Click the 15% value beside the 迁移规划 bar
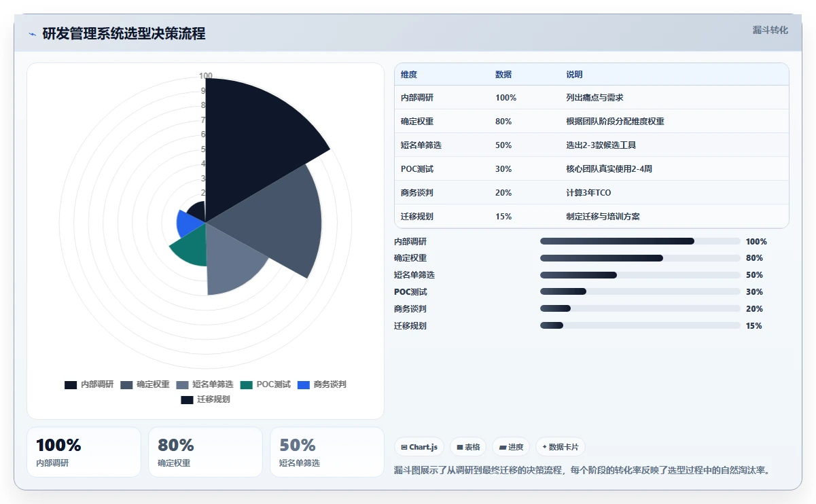This screenshot has height=504, width=816. [754, 326]
